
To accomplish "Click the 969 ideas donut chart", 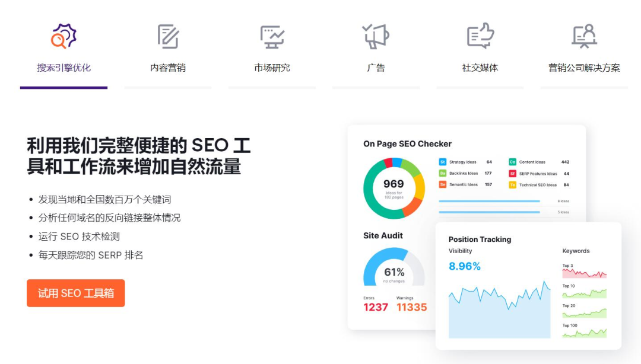I will click(394, 188).
